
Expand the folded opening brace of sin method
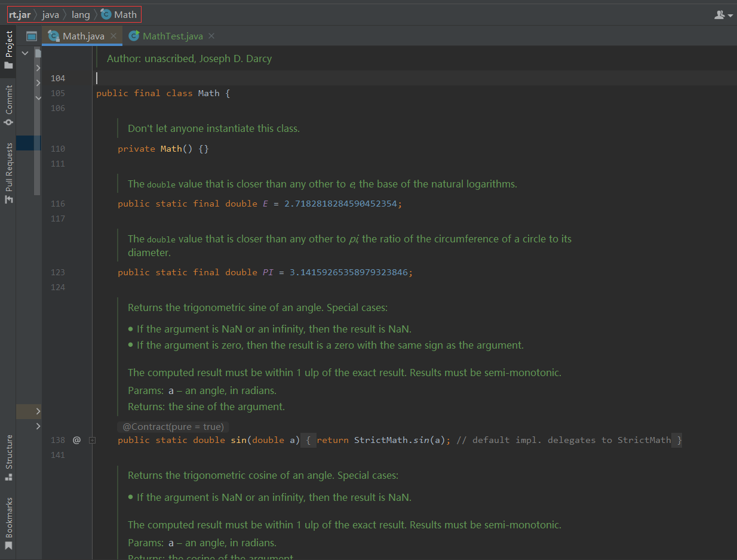click(x=308, y=440)
